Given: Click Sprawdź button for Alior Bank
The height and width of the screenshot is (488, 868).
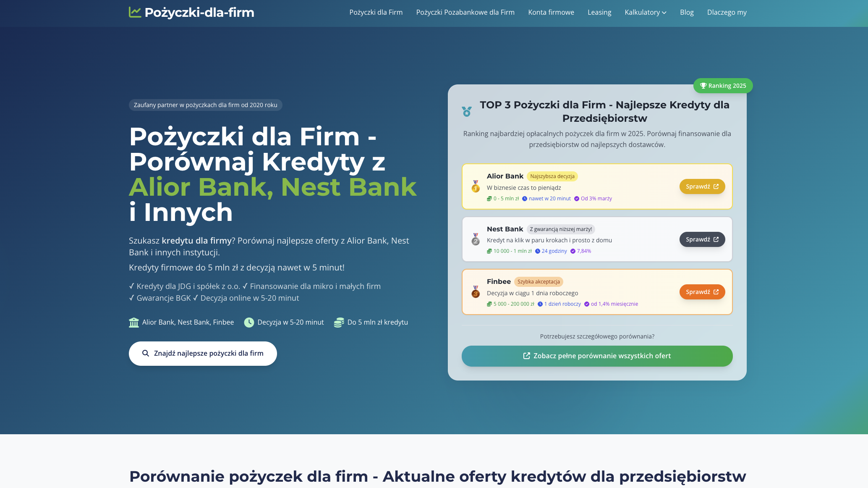Looking at the screenshot, I should [x=702, y=186].
